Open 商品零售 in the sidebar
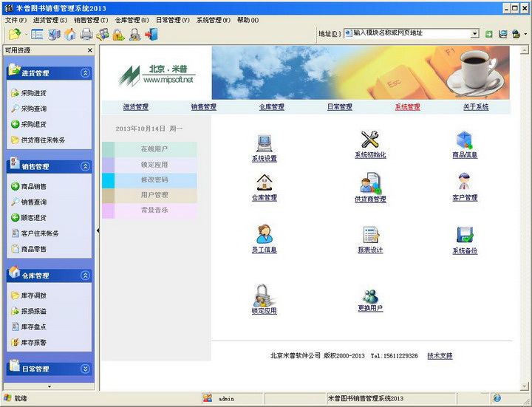Viewport: 532px width, 407px height. (29, 249)
